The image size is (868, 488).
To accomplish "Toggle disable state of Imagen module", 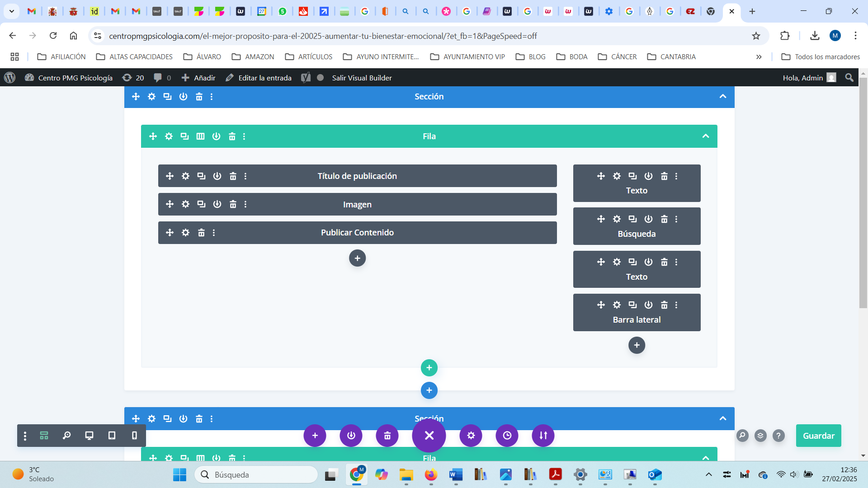I will click(217, 204).
